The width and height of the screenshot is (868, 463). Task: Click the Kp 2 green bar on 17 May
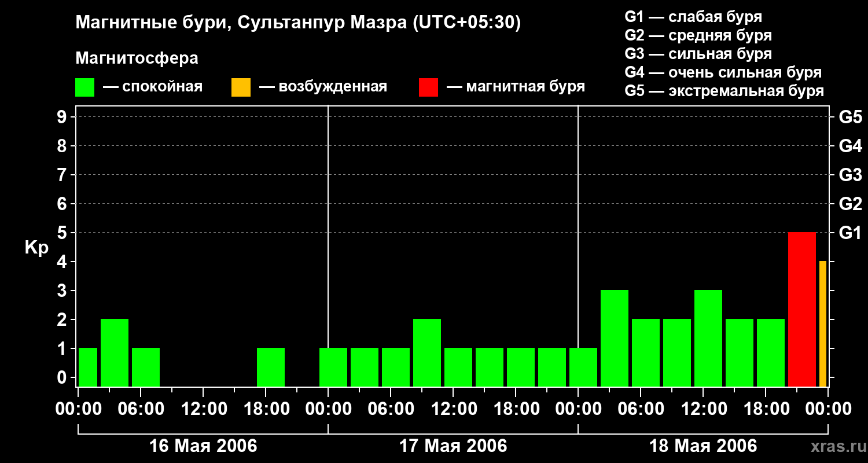pyautogui.click(x=427, y=353)
